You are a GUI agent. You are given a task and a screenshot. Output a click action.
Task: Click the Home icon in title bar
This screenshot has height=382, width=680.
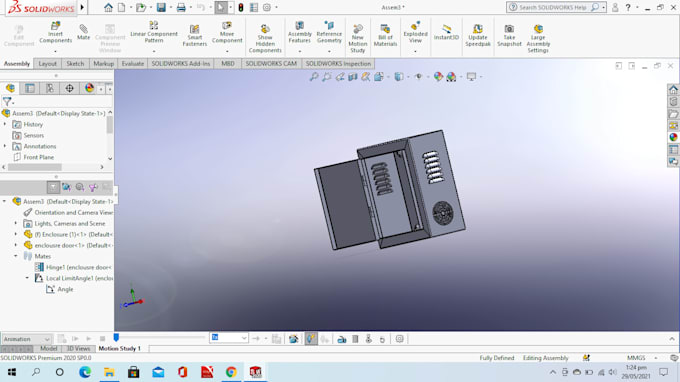(x=108, y=7)
